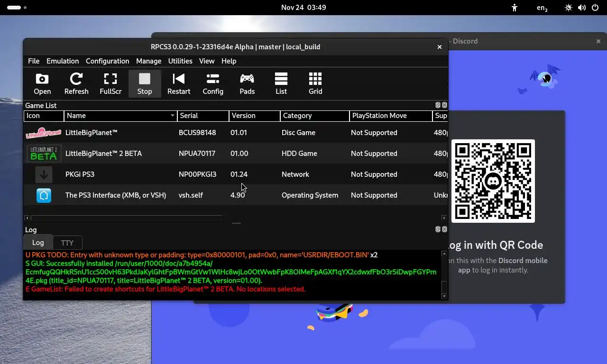
Task: Click serial vsh.self
Action: 190,195
